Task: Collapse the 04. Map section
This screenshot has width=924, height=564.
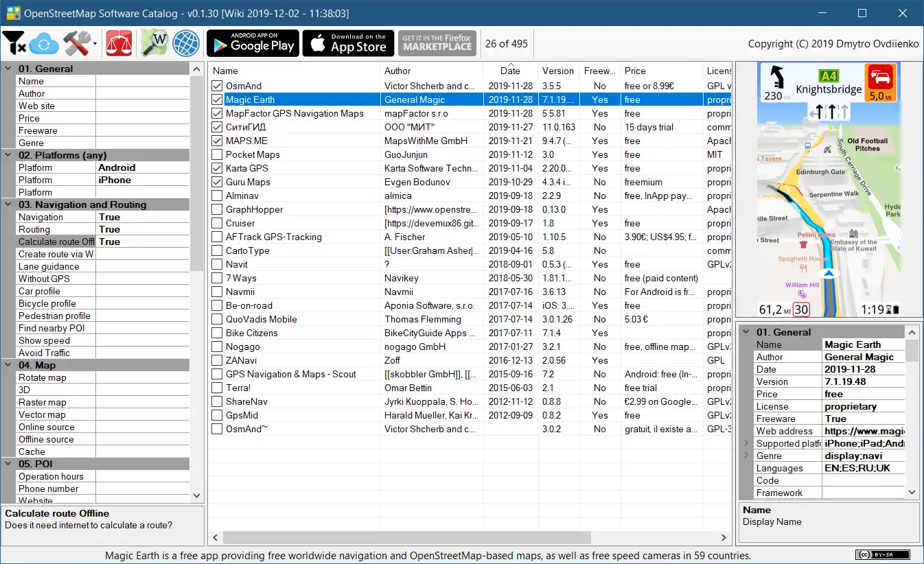Action: coord(8,365)
